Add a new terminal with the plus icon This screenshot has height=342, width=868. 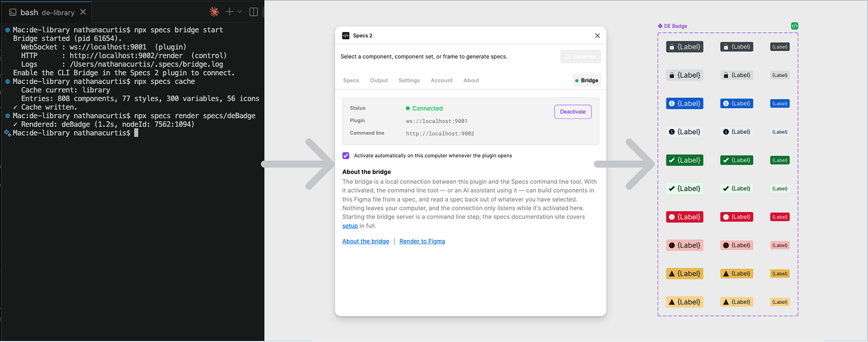[x=229, y=12]
